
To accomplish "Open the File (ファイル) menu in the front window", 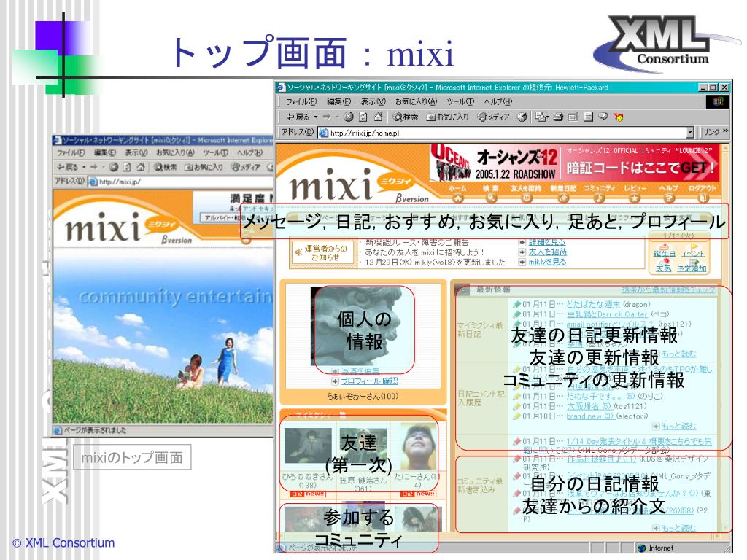I will [x=301, y=101].
